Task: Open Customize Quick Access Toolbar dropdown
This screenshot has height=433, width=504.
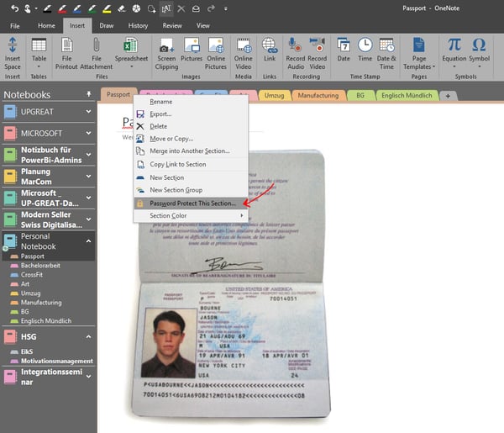Action: (x=226, y=8)
